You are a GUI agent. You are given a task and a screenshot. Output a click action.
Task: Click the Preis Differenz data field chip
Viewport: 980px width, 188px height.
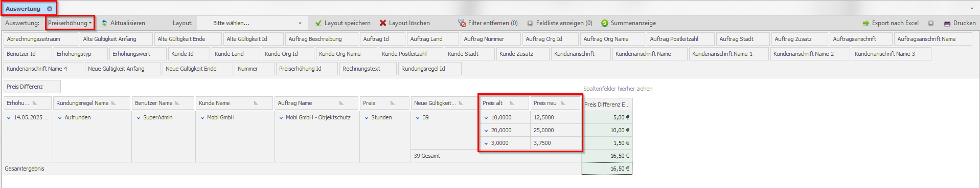click(32, 87)
